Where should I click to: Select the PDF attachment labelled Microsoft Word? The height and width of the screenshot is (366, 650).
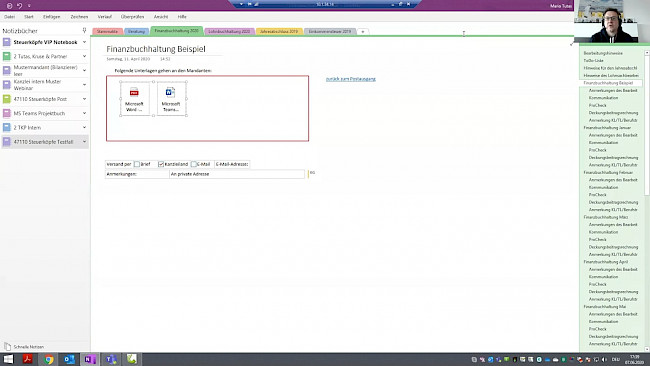click(134, 99)
